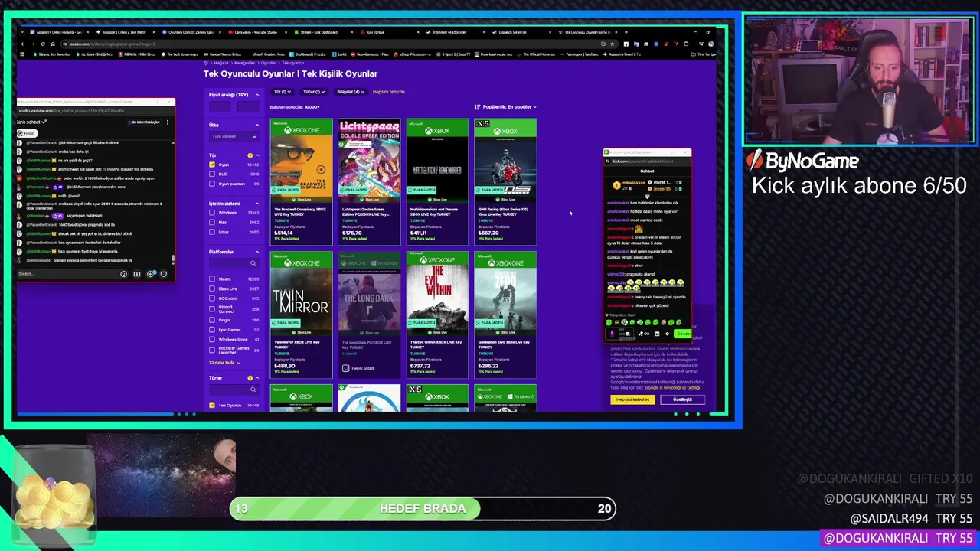This screenshot has height=551, width=980.
Task: Click the browser reload icon
Action: pos(44,44)
